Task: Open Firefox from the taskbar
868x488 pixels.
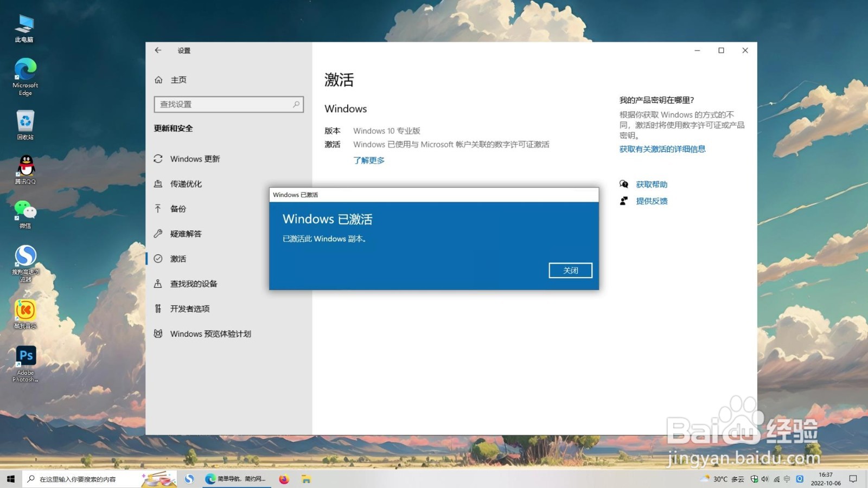Action: (x=284, y=479)
